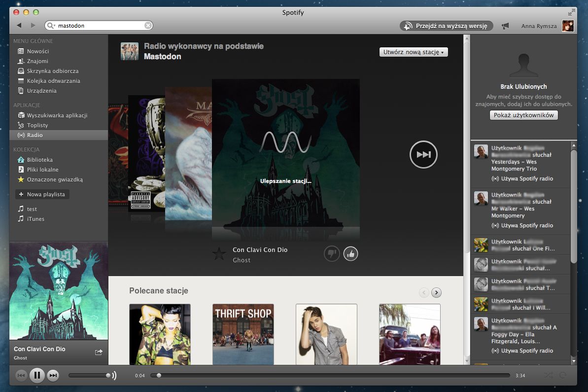Open the search magnifier options
This screenshot has height=392, width=588.
tap(51, 26)
